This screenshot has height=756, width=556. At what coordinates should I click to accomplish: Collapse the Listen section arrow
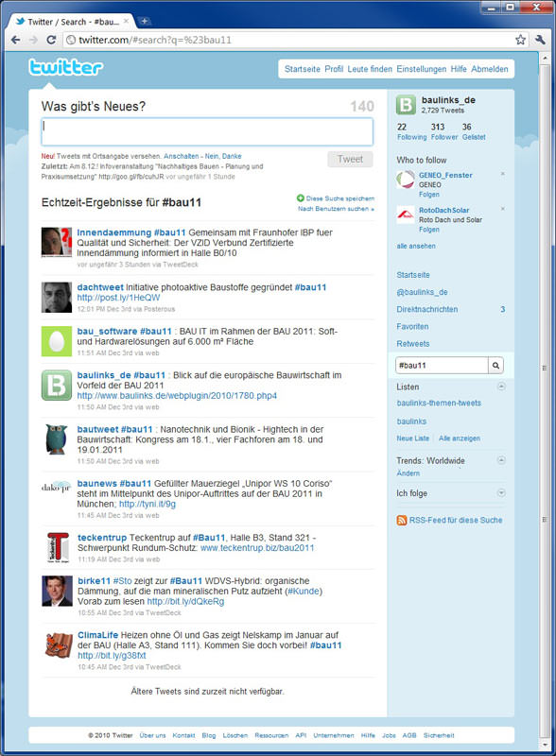pos(501,387)
